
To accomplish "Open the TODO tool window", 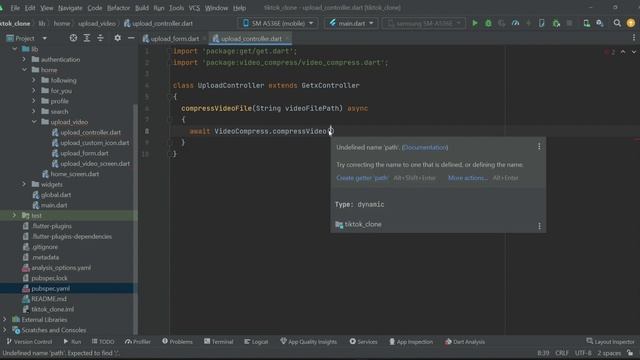I will [x=103, y=342].
